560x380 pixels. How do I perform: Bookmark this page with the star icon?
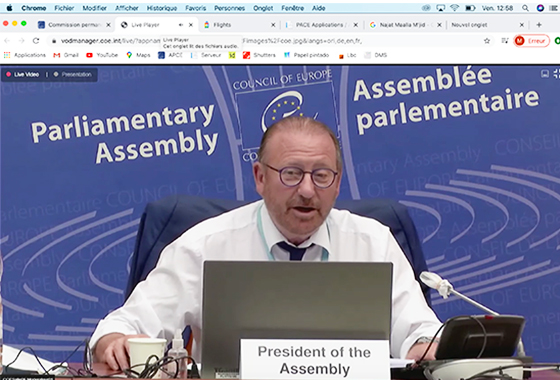coord(487,41)
